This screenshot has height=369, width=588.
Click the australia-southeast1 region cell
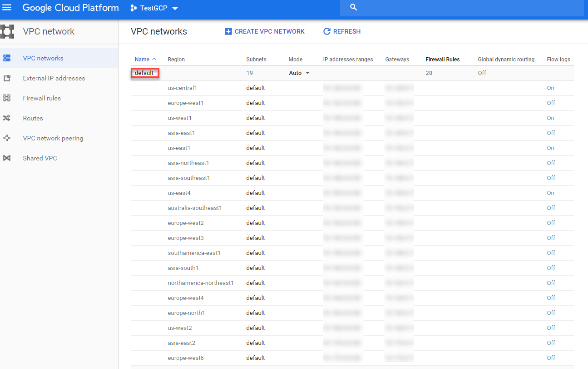click(195, 208)
